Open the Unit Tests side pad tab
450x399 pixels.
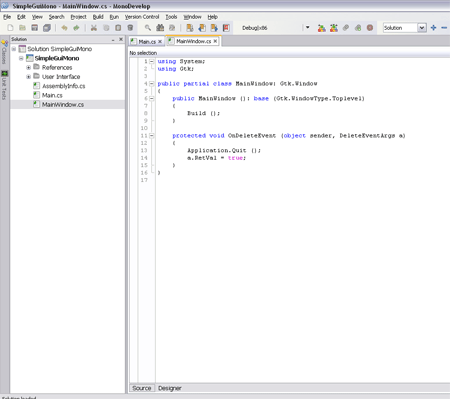coord(4,86)
